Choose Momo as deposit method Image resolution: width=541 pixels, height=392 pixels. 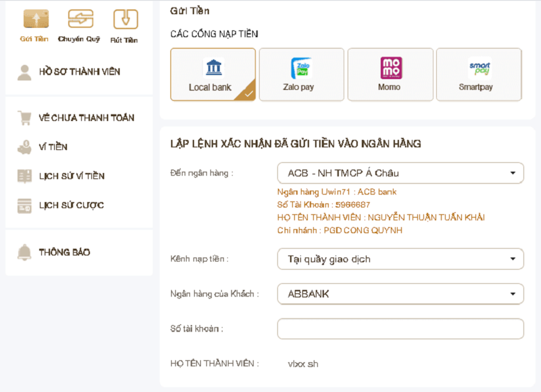[x=390, y=74]
